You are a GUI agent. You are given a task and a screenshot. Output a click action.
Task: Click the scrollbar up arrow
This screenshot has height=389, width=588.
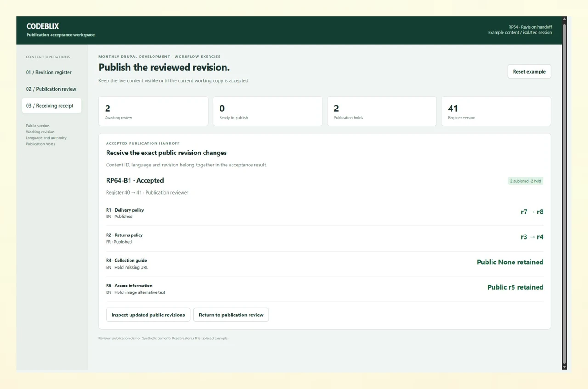(565, 19)
